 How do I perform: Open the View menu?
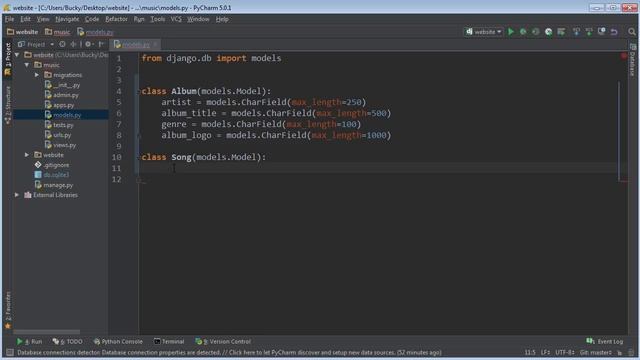point(43,19)
